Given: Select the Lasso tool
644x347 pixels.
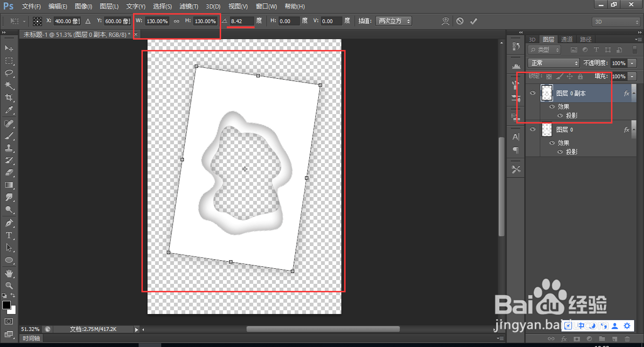Looking at the screenshot, I should pyautogui.click(x=9, y=73).
